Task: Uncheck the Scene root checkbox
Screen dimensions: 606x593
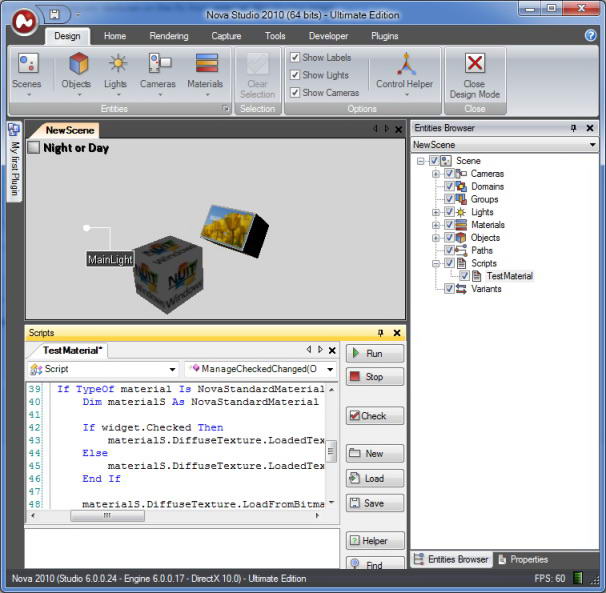Action: 434,161
